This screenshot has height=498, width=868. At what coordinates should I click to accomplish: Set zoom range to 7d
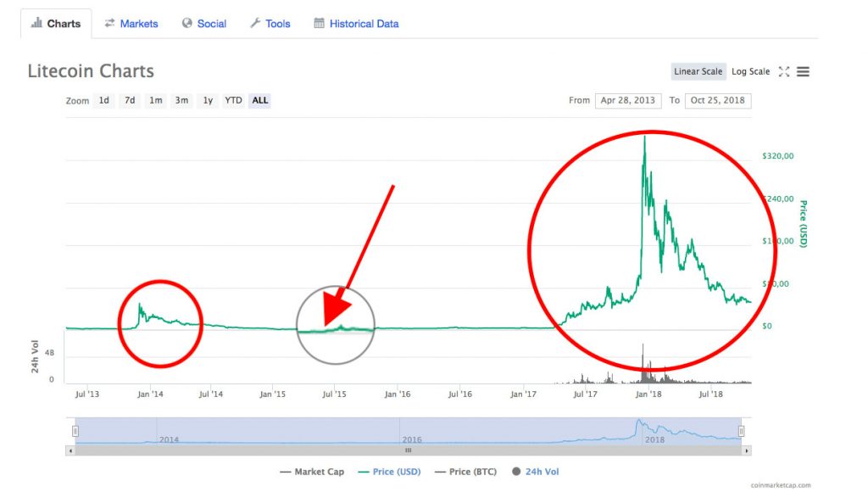coord(130,100)
